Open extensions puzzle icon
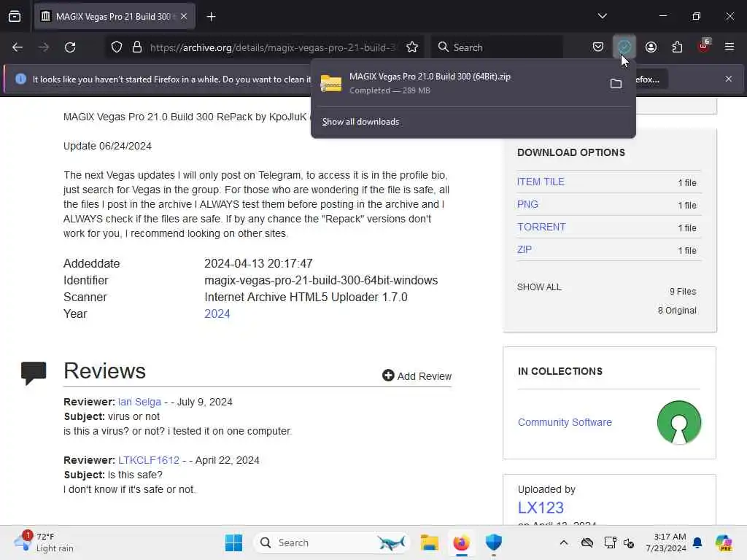 click(677, 47)
